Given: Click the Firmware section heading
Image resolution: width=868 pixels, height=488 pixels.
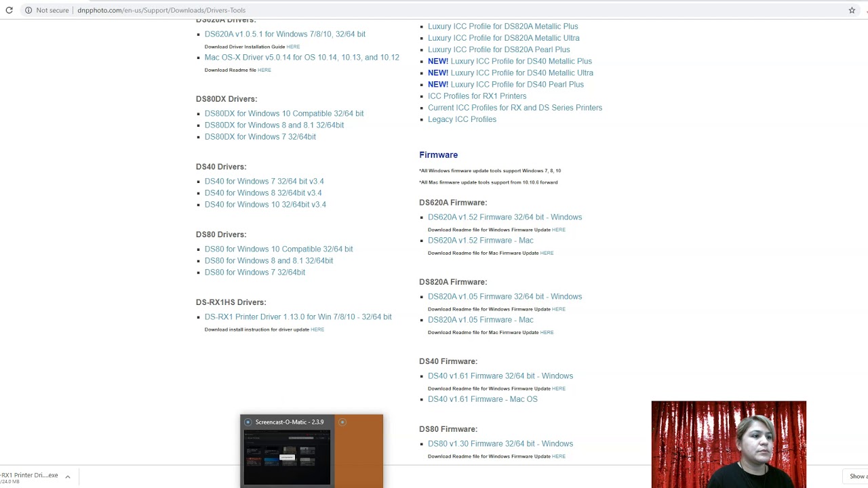Looking at the screenshot, I should (438, 155).
